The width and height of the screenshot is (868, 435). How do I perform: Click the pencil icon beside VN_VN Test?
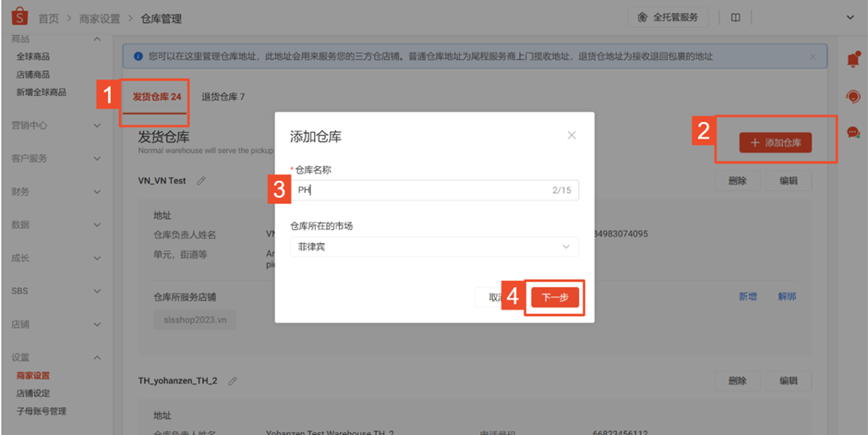(x=201, y=180)
